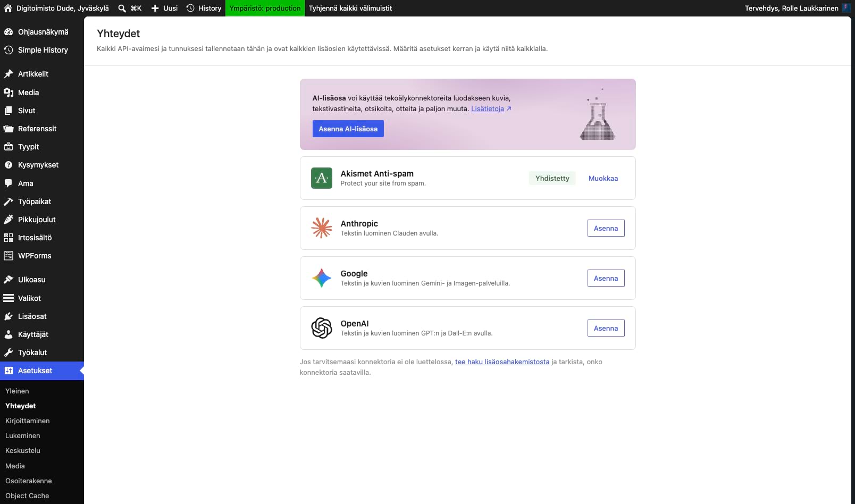Click the Tyypit briefcase icon
Viewport: 855px width, 504px height.
tap(9, 147)
